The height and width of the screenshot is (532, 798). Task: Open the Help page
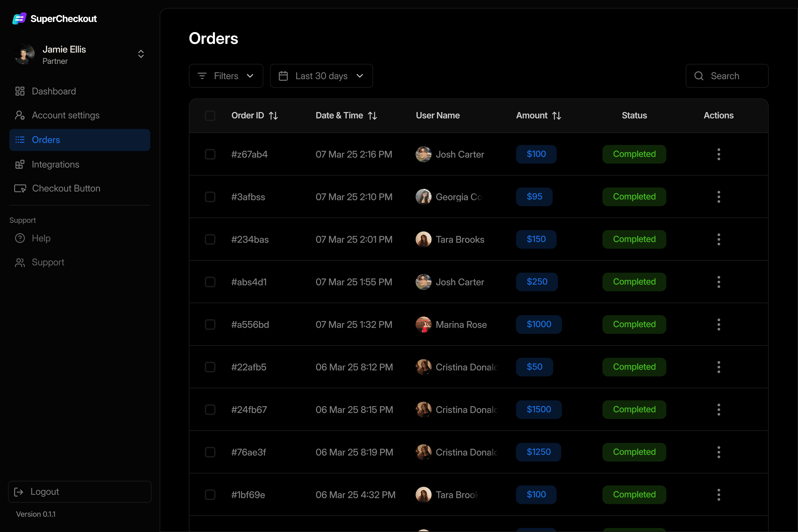[x=80, y=238]
